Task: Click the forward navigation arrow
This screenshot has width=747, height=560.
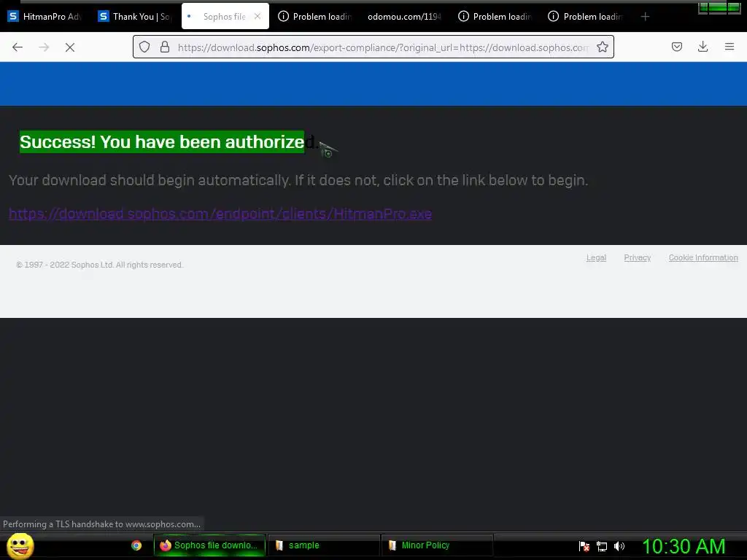Action: pyautogui.click(x=44, y=47)
